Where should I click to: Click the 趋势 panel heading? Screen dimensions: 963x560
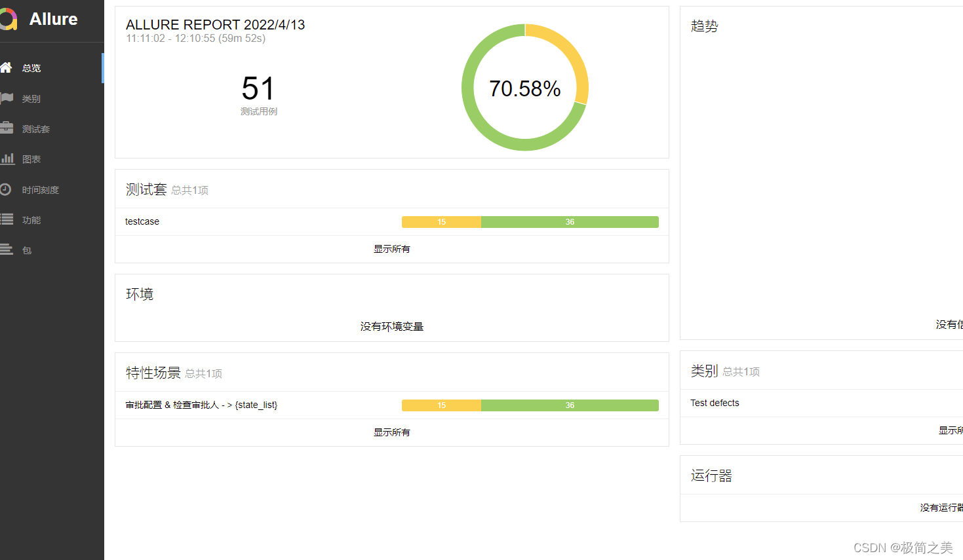705,26
